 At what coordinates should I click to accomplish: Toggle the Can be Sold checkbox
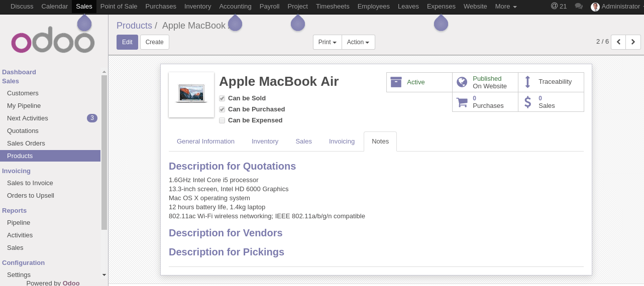[x=222, y=98]
